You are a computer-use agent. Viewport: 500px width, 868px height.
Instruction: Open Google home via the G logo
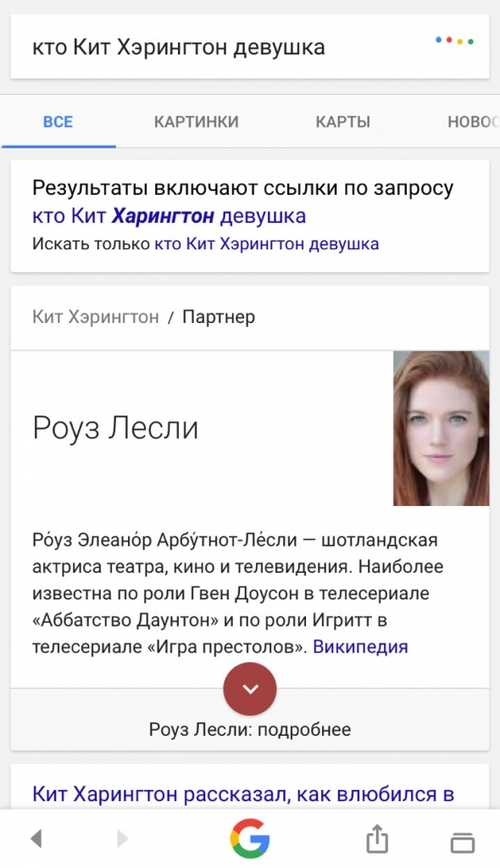pyautogui.click(x=250, y=838)
